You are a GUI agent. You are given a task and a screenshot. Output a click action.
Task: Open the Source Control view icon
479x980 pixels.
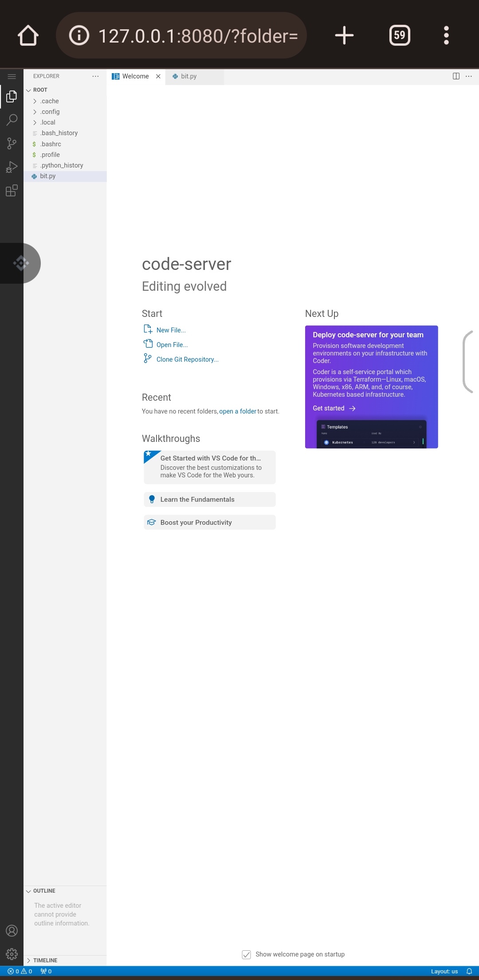tap(12, 143)
